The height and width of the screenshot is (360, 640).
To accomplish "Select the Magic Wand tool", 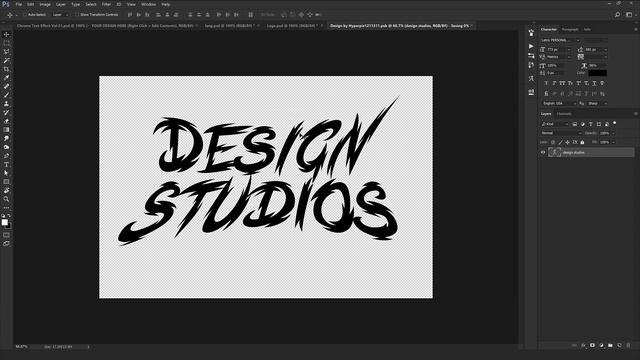I will click(x=6, y=60).
